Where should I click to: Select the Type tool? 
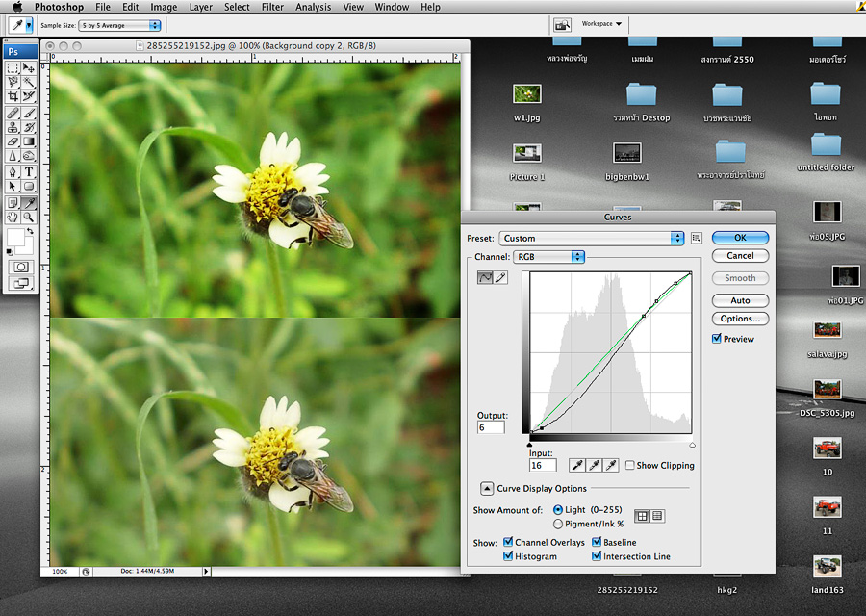click(x=29, y=171)
